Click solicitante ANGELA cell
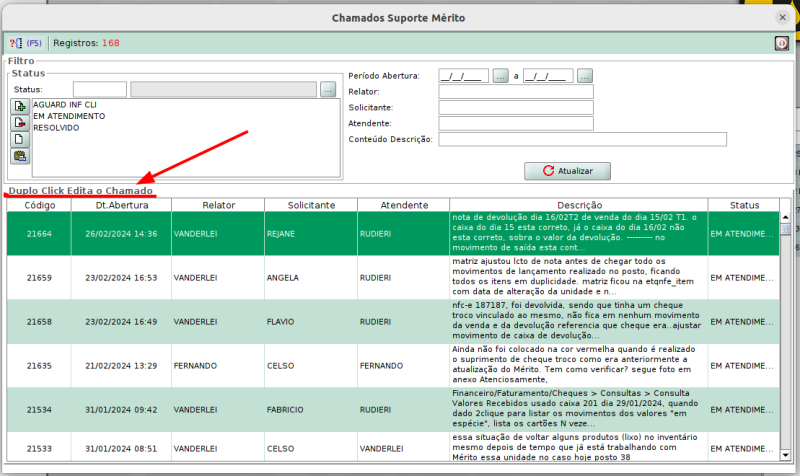The width and height of the screenshot is (800, 476). click(x=311, y=278)
